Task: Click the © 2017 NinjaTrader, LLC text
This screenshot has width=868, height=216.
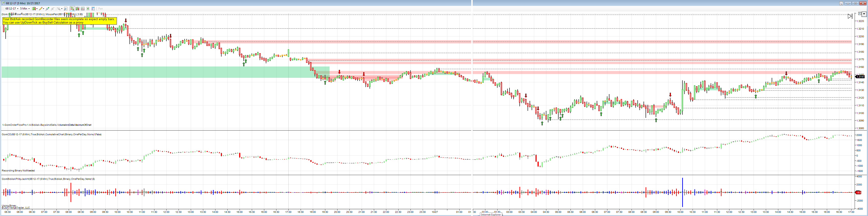Action: 16,208
